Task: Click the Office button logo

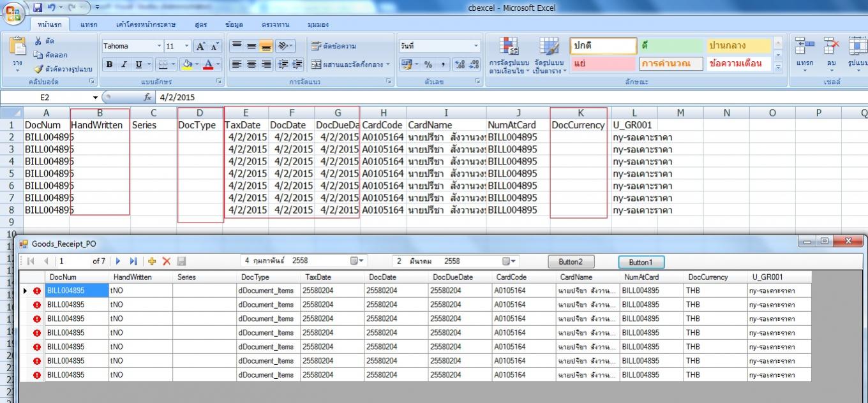Action: (14, 13)
